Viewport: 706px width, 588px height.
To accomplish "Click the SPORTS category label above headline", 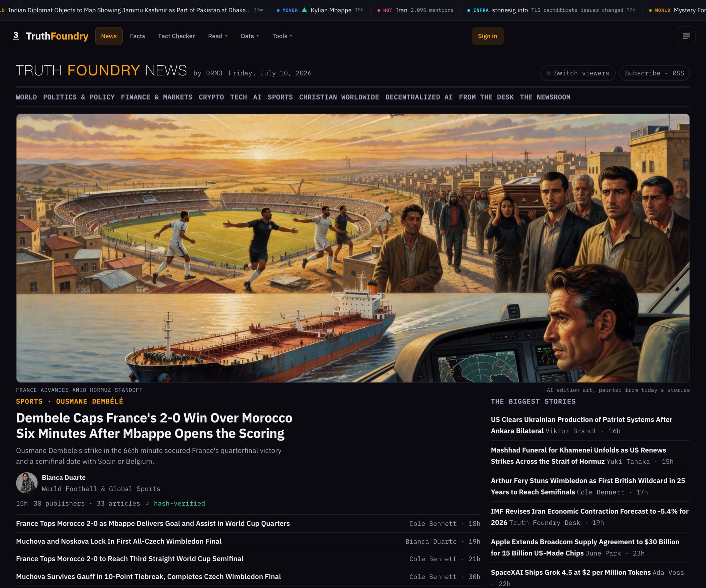I will click(29, 401).
